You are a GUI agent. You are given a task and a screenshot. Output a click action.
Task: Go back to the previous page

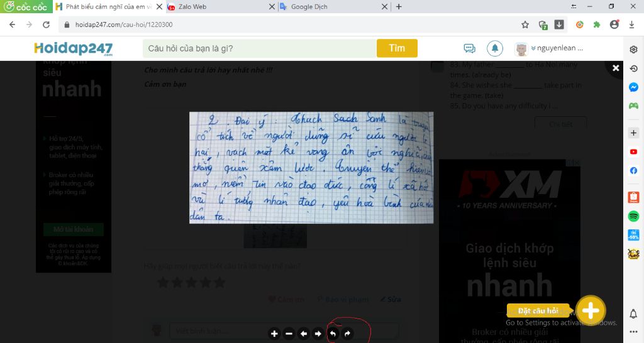point(13,24)
